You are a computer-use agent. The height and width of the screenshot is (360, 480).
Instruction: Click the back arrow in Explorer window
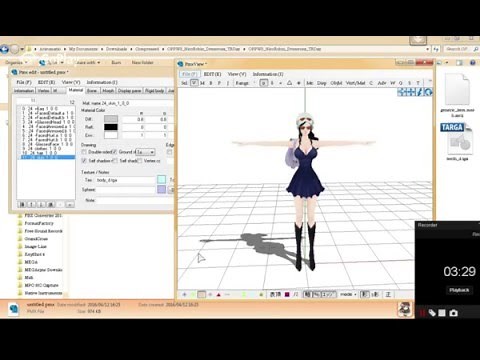[x=4, y=49]
